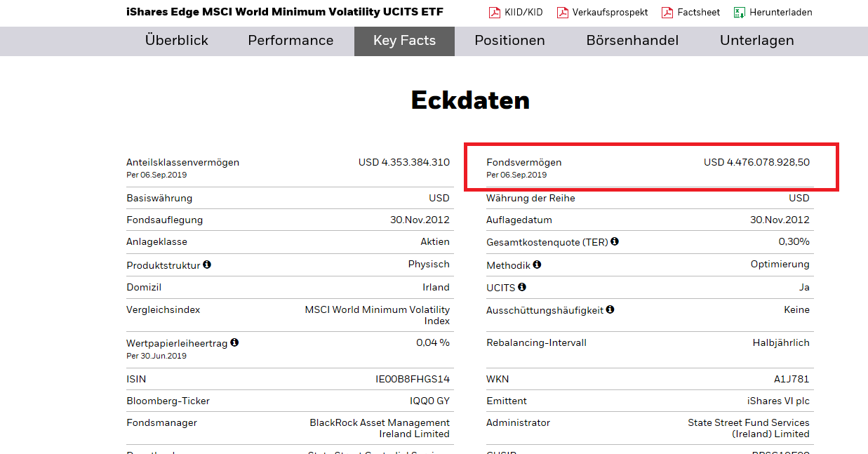Click the KIID/KID PDF icon
Screen dimensions: 868x454
(x=494, y=13)
